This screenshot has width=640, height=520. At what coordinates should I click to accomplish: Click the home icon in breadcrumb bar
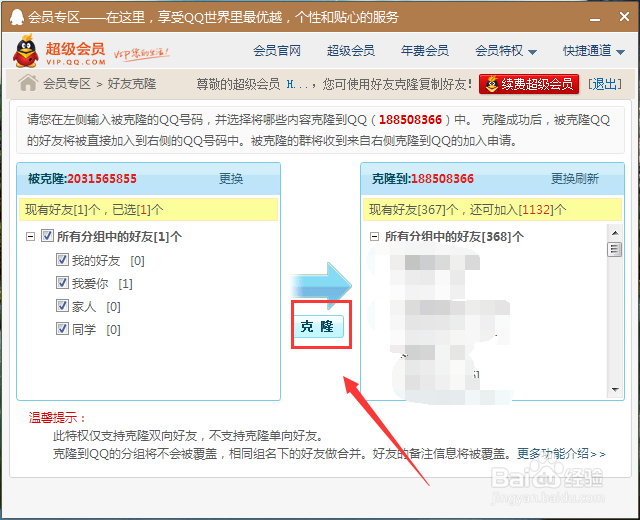(28, 83)
